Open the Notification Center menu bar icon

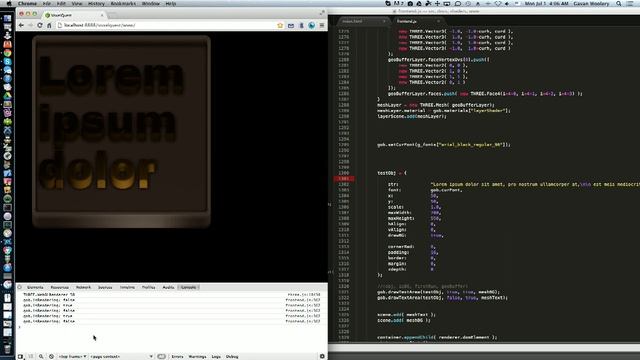tap(631, 3)
